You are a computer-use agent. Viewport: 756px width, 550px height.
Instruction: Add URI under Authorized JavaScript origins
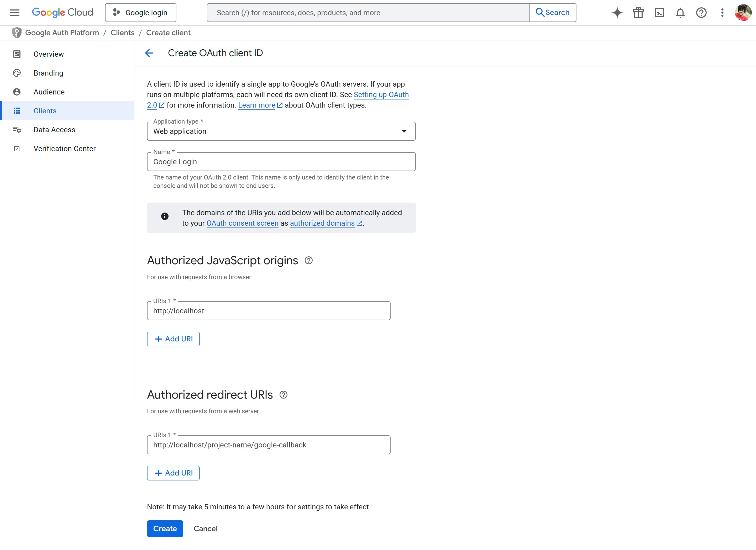(x=173, y=339)
